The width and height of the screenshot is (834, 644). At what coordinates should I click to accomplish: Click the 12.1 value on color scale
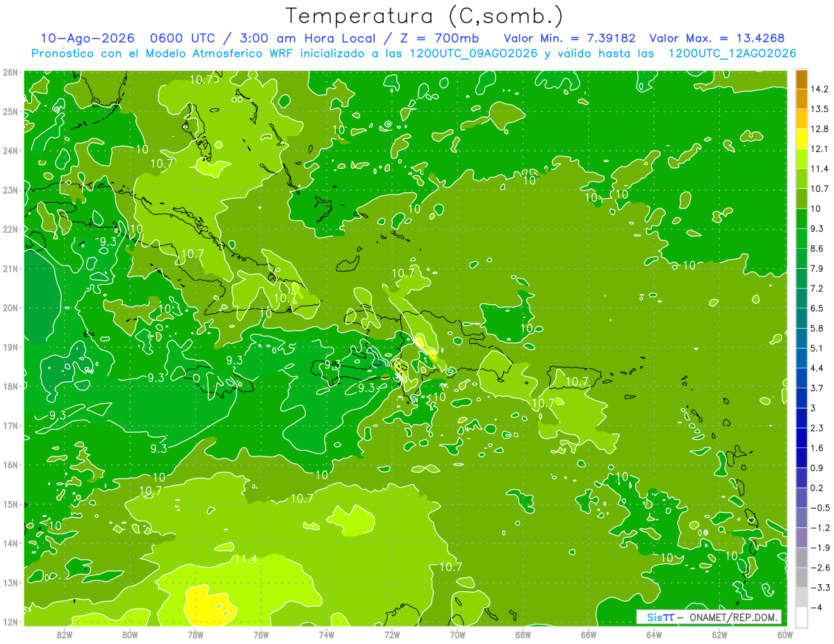(820, 149)
